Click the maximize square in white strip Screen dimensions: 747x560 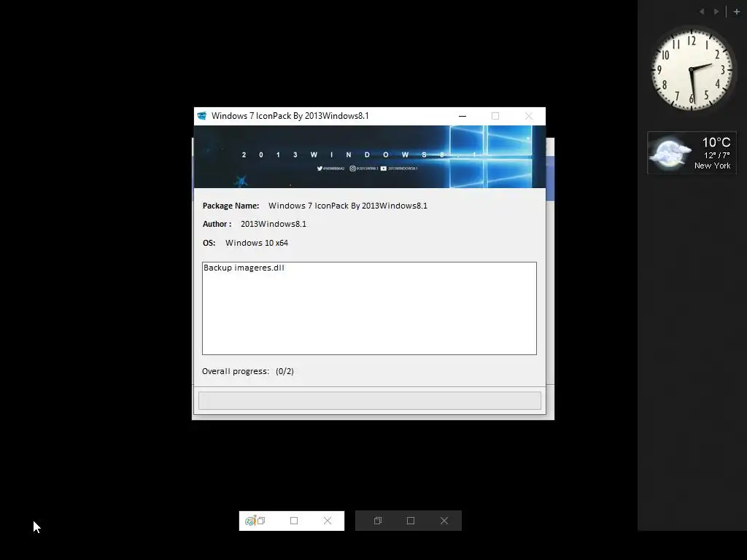[294, 521]
